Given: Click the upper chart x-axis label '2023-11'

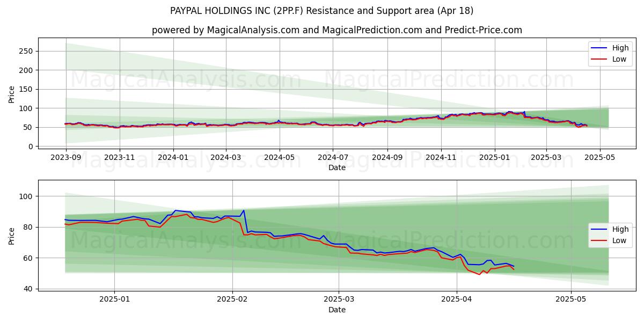Looking at the screenshot, I should click(x=119, y=159).
